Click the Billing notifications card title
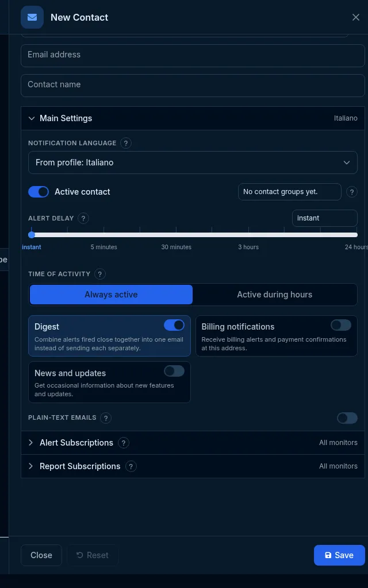Viewport: 368px width, 588px height. point(238,327)
